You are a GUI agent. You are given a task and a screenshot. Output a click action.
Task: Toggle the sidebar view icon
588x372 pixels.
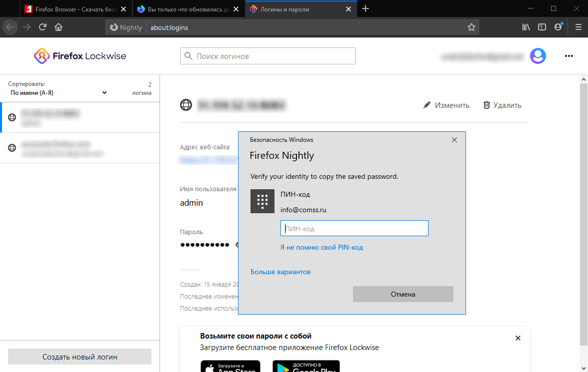[542, 27]
